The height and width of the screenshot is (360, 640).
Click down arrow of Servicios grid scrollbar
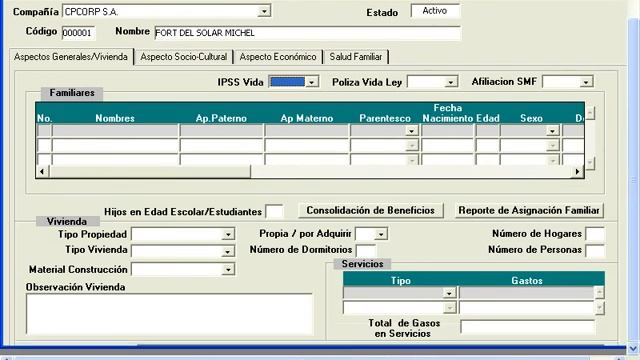coord(599,308)
